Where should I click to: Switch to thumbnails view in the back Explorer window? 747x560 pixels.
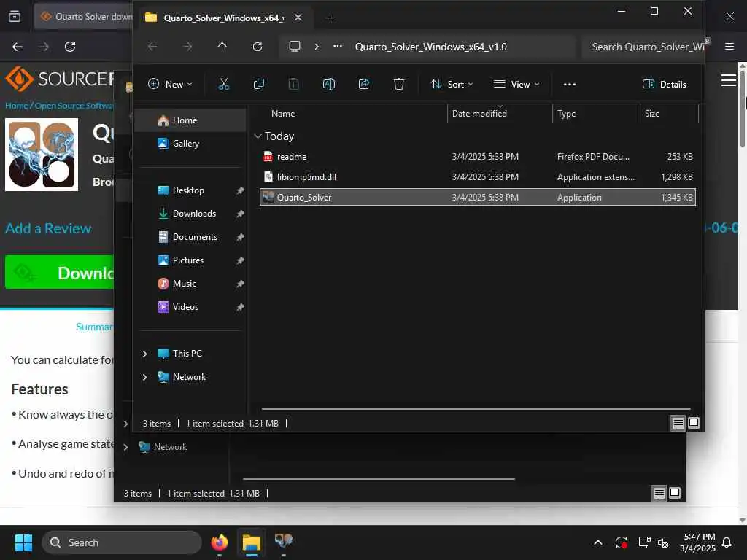675,493
